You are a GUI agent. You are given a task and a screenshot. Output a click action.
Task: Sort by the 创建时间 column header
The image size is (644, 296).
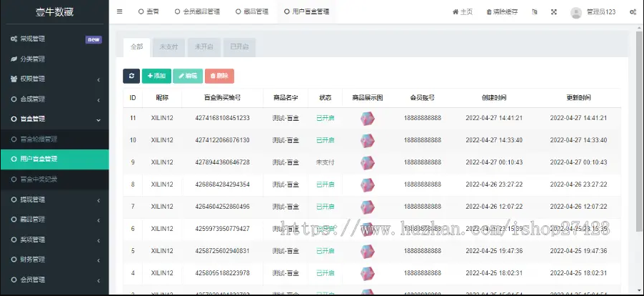tap(494, 98)
